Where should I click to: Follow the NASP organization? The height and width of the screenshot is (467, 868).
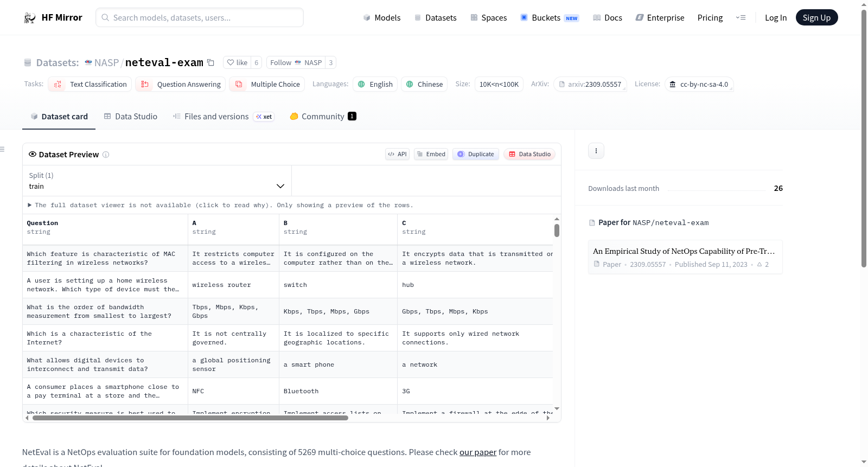pos(296,63)
